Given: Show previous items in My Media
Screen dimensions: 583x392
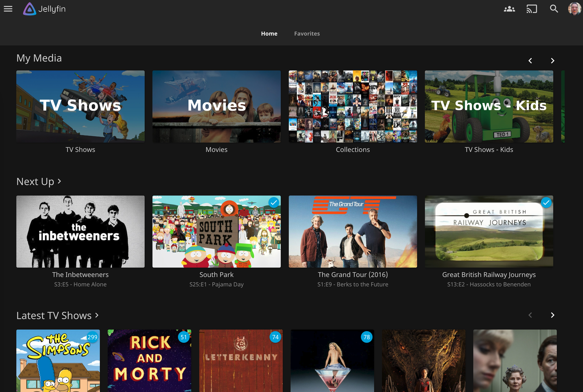Looking at the screenshot, I should (530, 61).
